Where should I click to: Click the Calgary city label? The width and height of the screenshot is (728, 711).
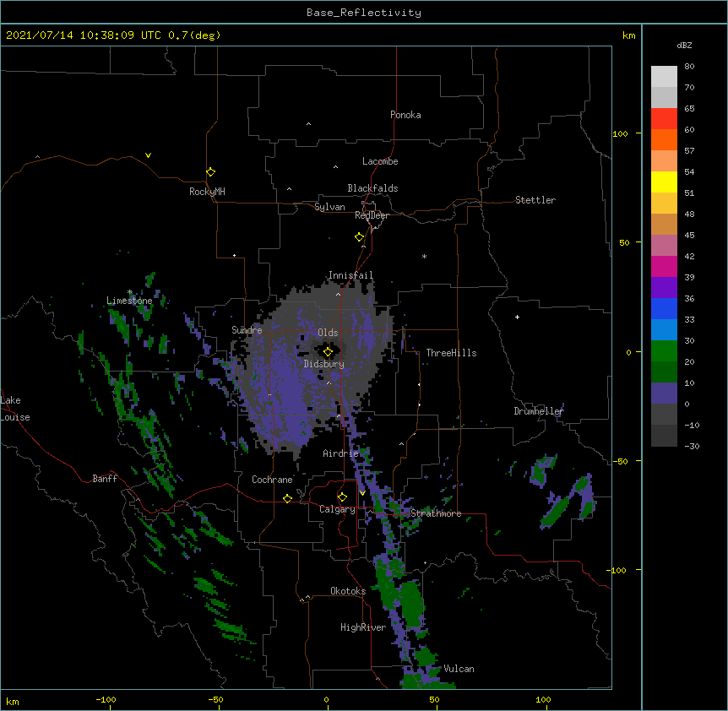[x=337, y=509]
